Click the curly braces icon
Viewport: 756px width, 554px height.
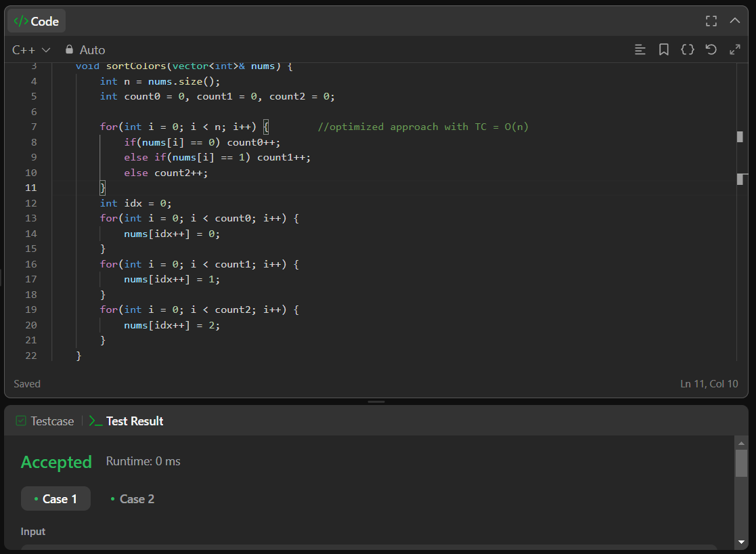pyautogui.click(x=688, y=49)
